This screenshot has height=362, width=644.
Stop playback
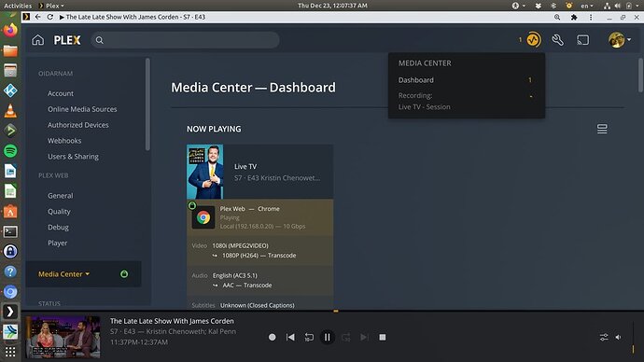click(x=383, y=337)
